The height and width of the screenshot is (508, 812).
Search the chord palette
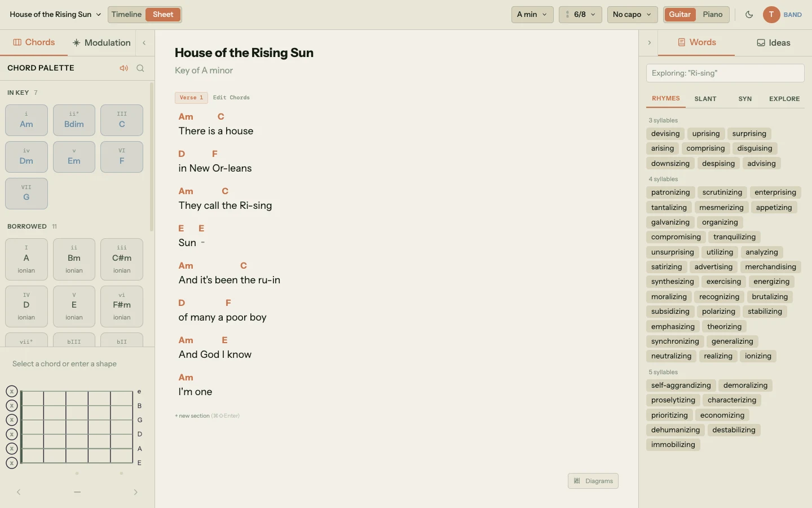[140, 68]
